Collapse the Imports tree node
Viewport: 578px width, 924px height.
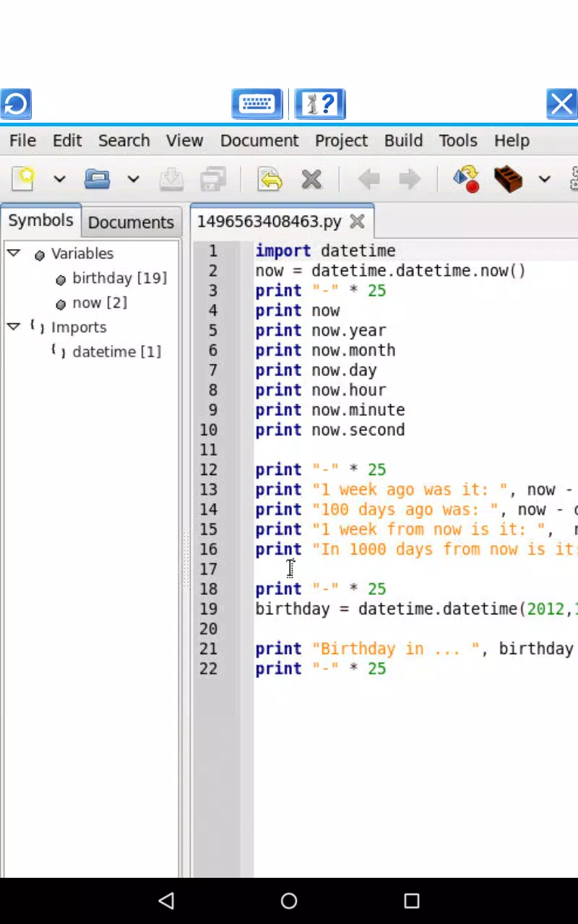13,326
